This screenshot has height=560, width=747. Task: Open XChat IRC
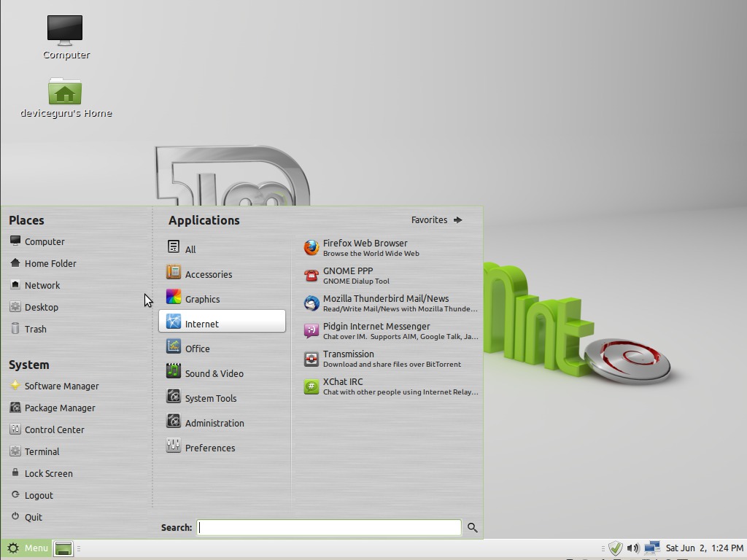click(391, 386)
